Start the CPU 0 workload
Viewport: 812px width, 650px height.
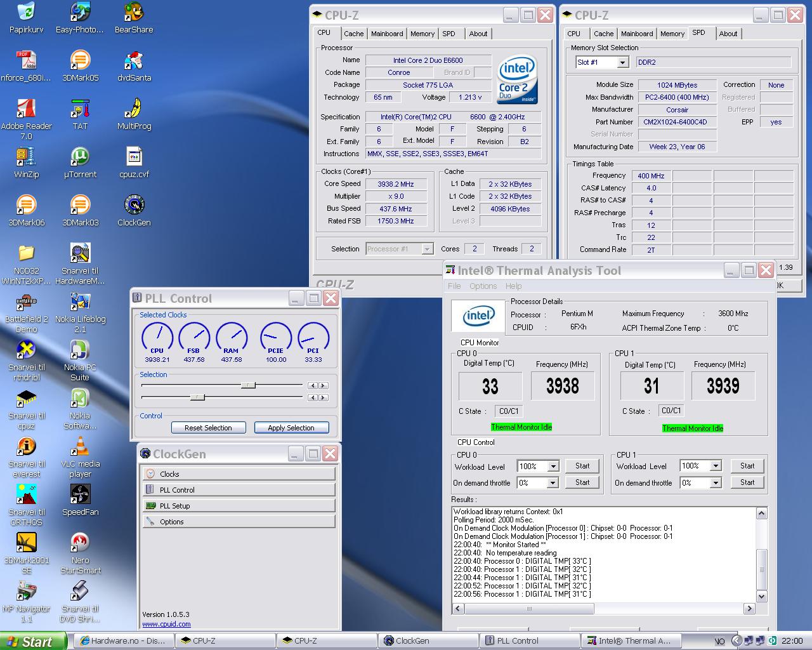pos(582,466)
